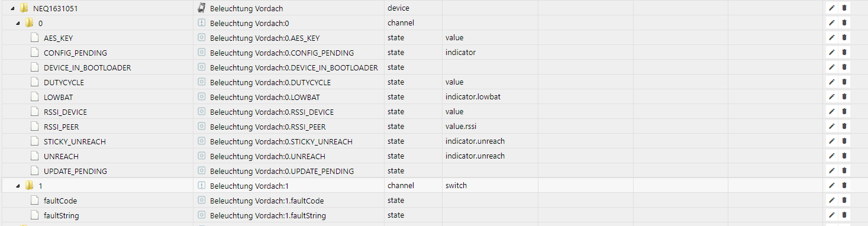Click the RSSI_DEVICE name cell Beleuchtung Vordach:0.RSSI_DEVICE
This screenshot has height=226, width=868.
tap(272, 112)
